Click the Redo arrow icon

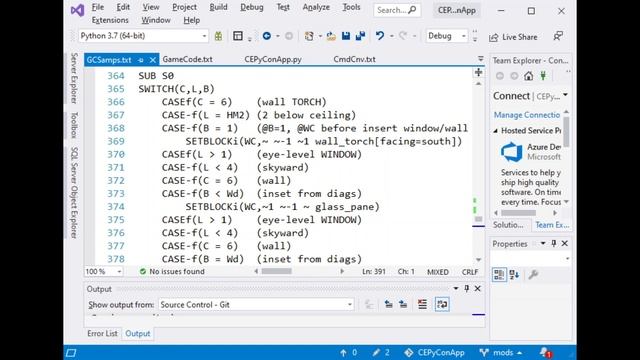pos(403,36)
